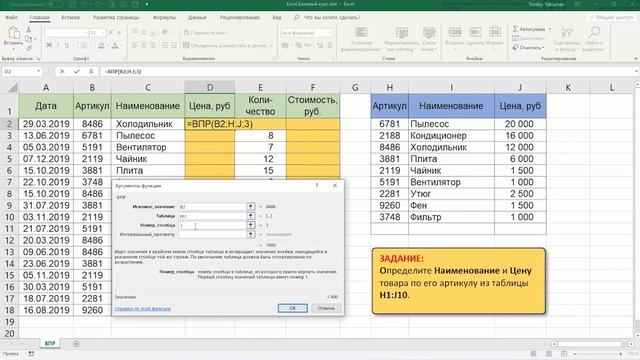Click Отмена in the function arguments dialog
The width and height of the screenshot is (640, 360).
(326, 308)
